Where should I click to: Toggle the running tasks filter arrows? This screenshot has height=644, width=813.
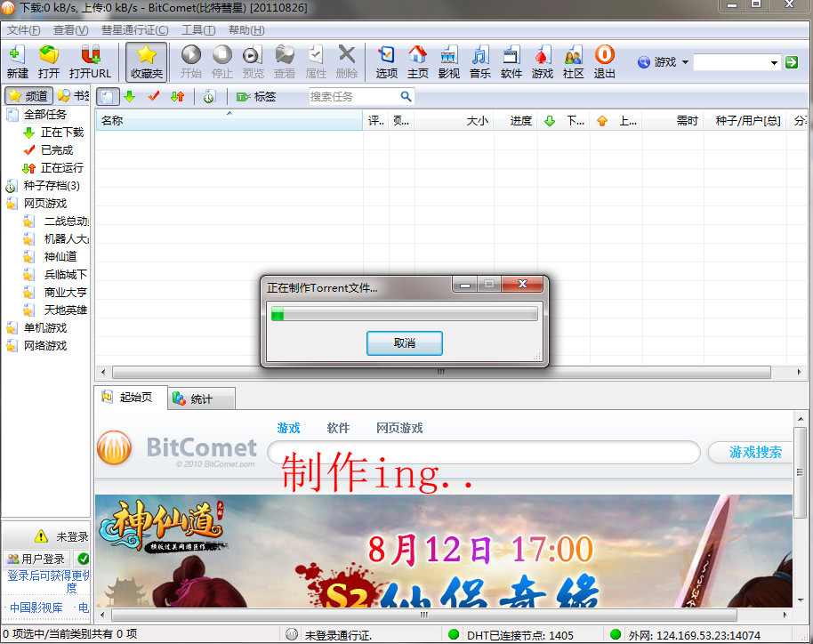[x=177, y=96]
